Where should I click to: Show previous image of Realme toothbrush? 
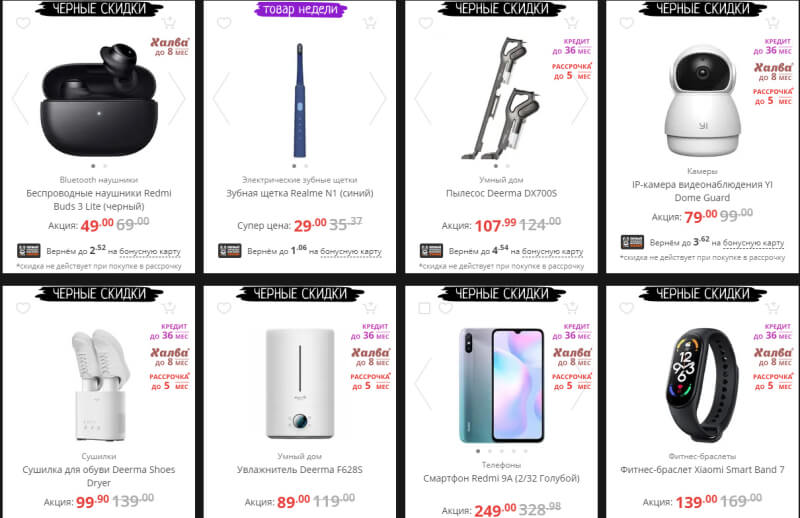(221, 98)
